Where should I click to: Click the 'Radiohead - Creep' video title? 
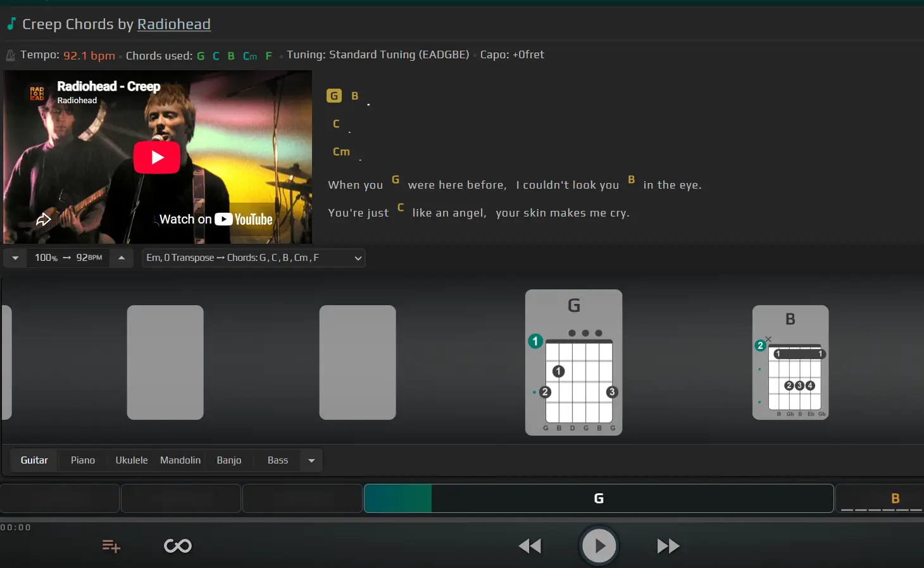click(x=109, y=86)
